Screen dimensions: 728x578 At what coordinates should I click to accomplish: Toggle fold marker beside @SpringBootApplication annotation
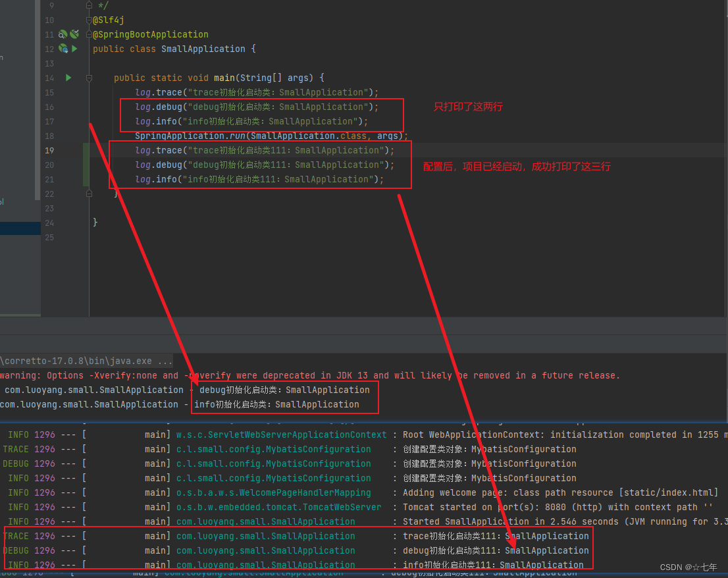[89, 34]
